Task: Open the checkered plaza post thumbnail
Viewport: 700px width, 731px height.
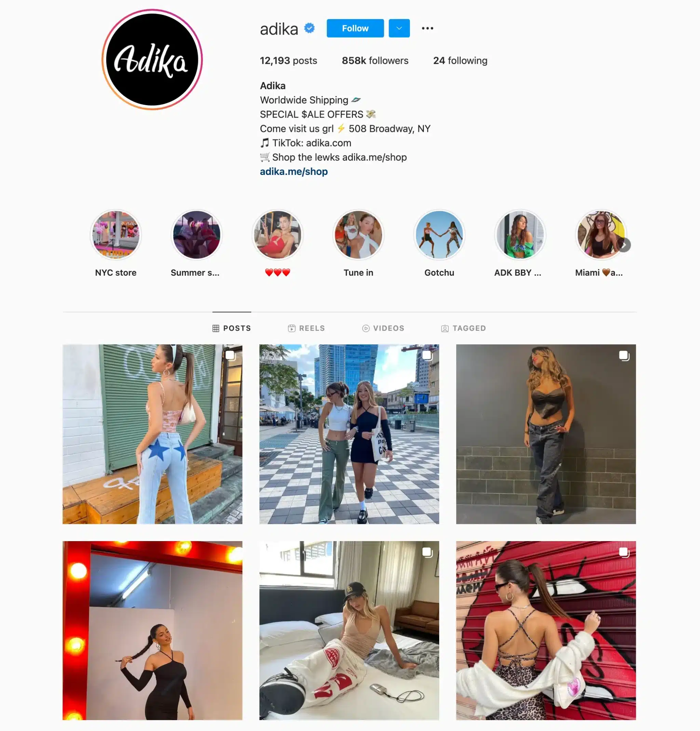Action: click(x=349, y=434)
